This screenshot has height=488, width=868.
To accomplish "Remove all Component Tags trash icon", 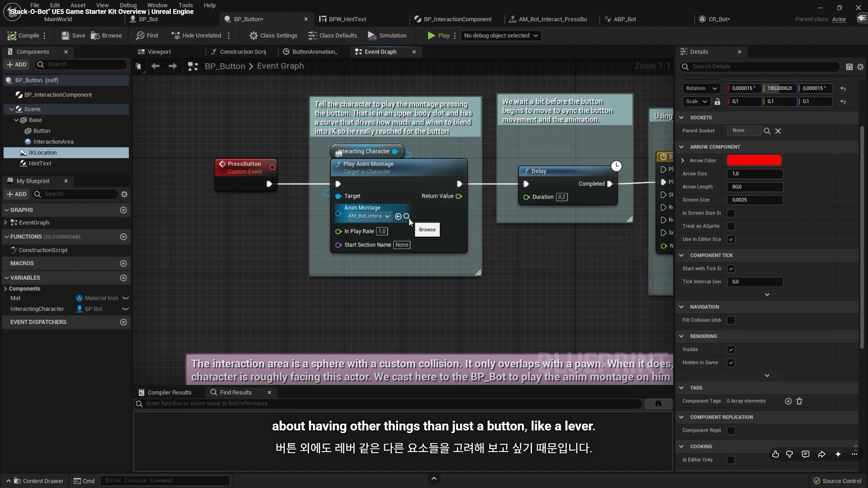I will click(x=799, y=401).
